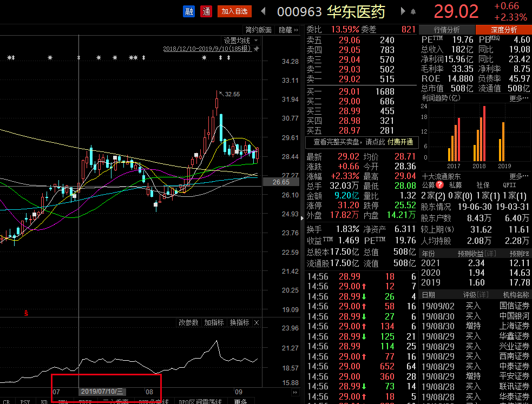The width and height of the screenshot is (532, 404).
Task: Click 付费开通 to unlock full order book
Action: [x=400, y=142]
